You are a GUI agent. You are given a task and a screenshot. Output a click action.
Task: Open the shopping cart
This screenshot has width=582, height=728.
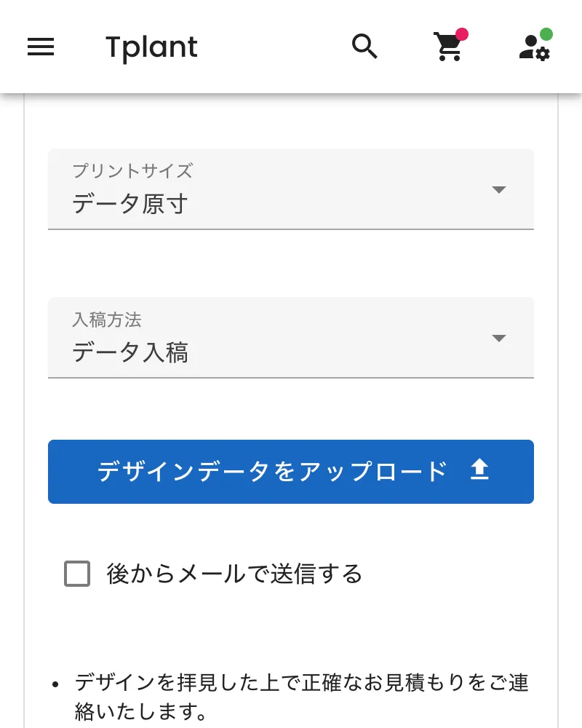(x=448, y=47)
